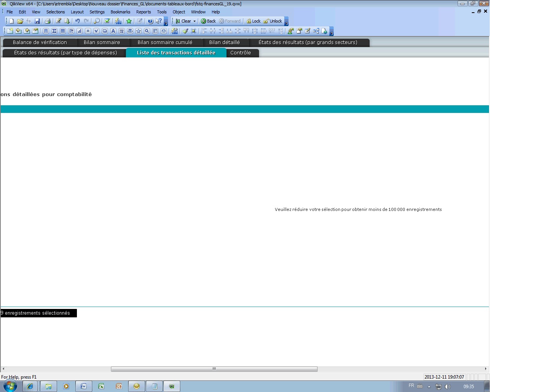This screenshot has height=392, width=551.
Task: Open Help Topics question mark icon
Action: click(150, 21)
